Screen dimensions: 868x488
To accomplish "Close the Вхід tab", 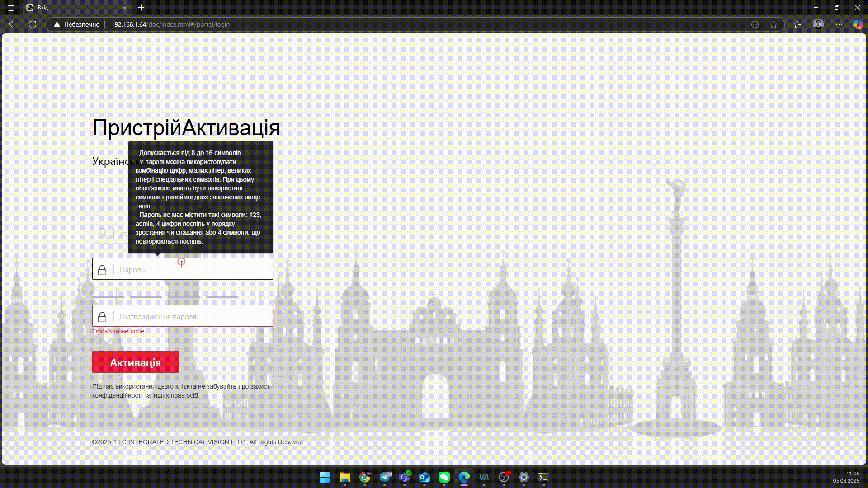I will [125, 8].
